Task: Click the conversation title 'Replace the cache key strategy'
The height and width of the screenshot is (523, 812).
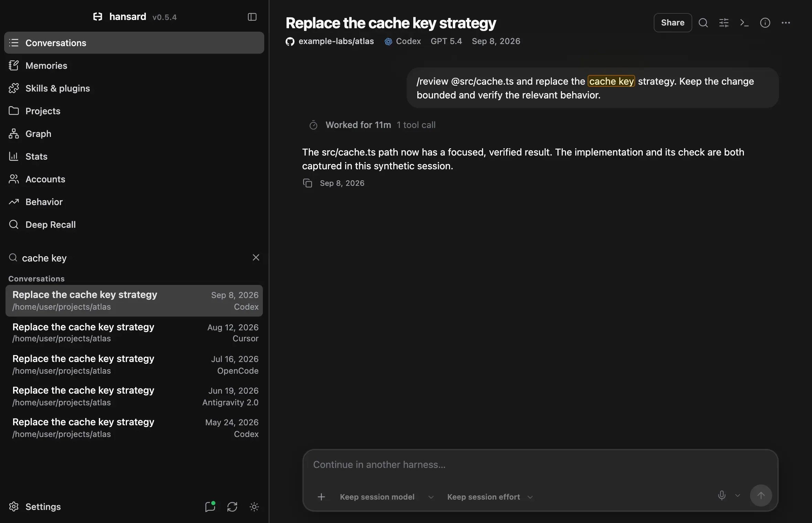Action: click(391, 23)
